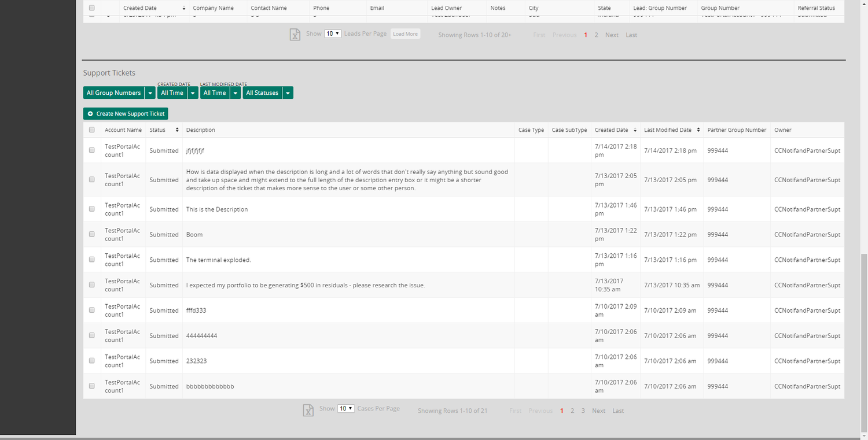868x440 pixels.
Task: Export leads to Excel file icon
Action: [295, 35]
